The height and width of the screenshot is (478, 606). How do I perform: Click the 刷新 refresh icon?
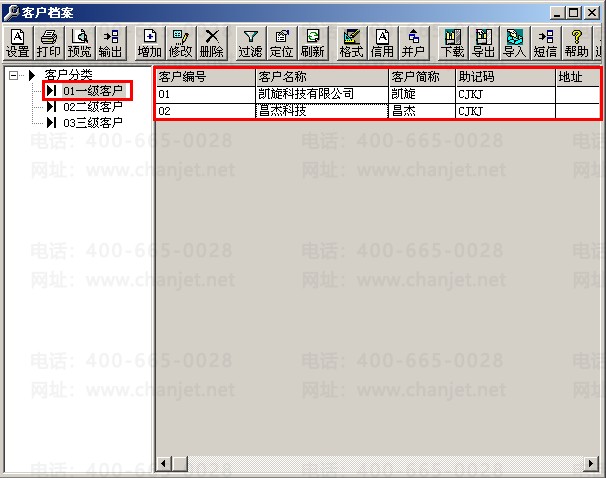click(x=313, y=43)
